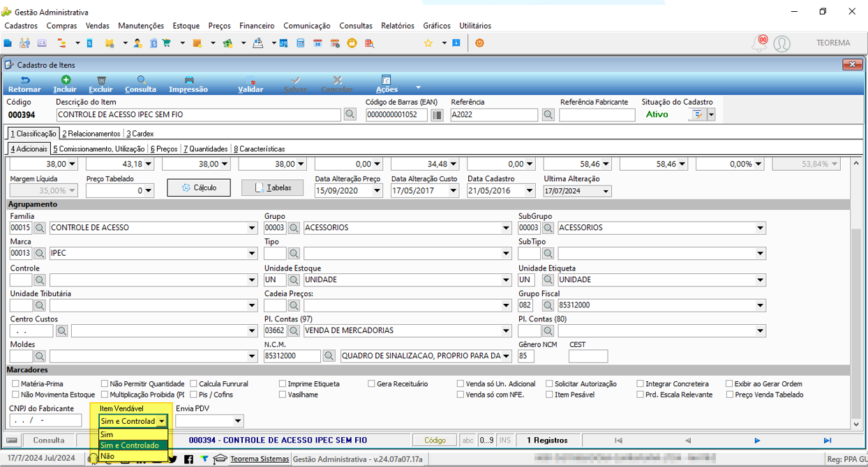Open the Financeiro menu
868x467 pixels.
pyautogui.click(x=257, y=26)
